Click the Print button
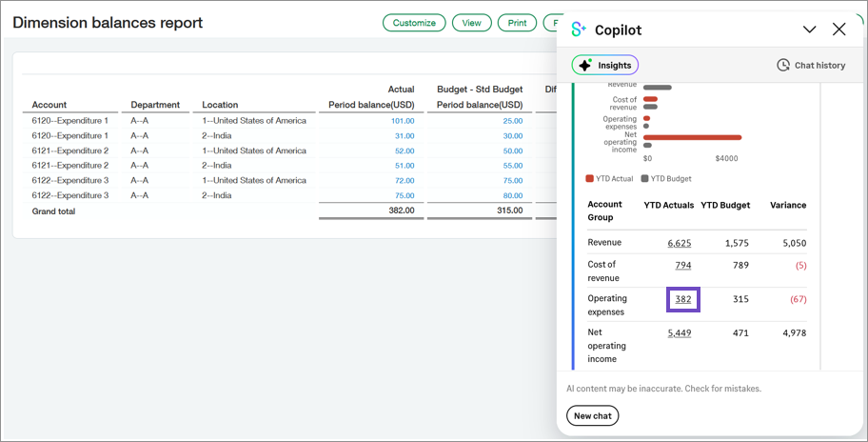 click(x=517, y=23)
